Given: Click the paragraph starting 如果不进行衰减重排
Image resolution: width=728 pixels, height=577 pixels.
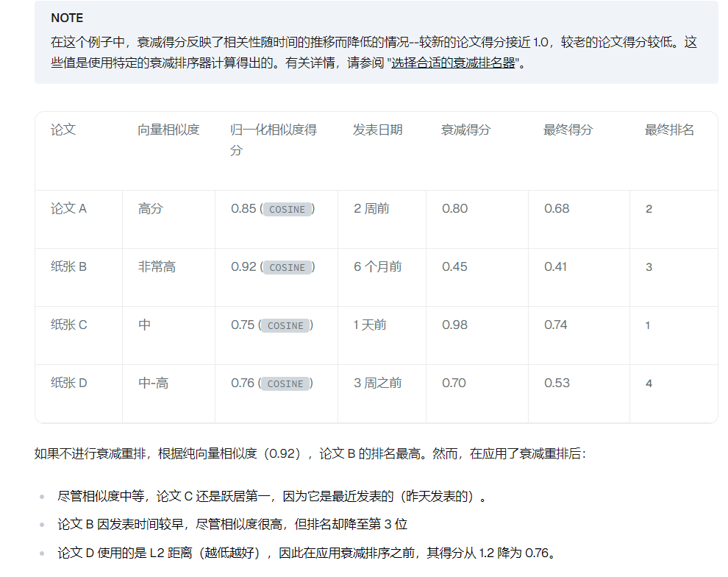Looking at the screenshot, I should coord(310,453).
